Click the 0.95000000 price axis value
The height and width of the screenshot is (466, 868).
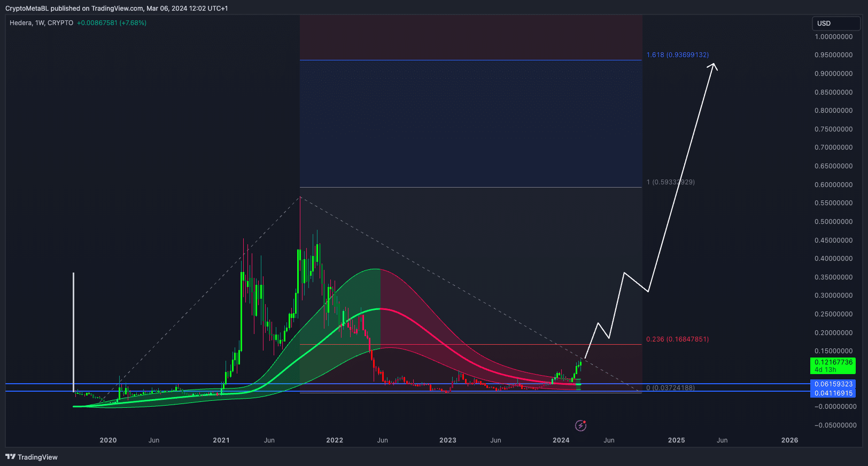[x=834, y=55]
